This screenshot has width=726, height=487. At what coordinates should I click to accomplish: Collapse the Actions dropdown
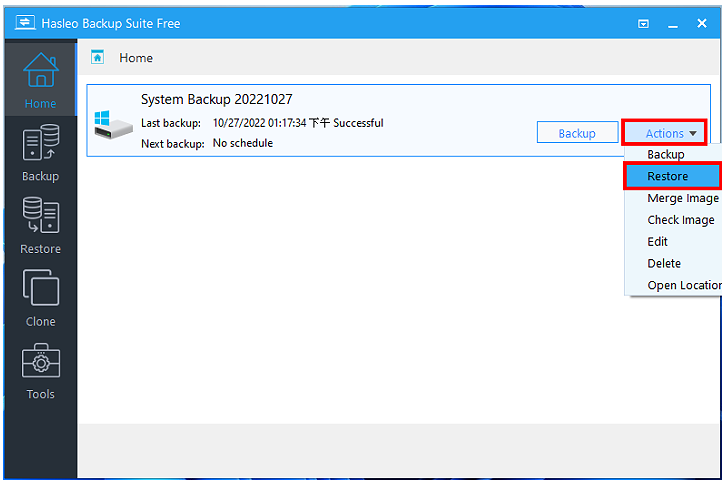(x=664, y=133)
